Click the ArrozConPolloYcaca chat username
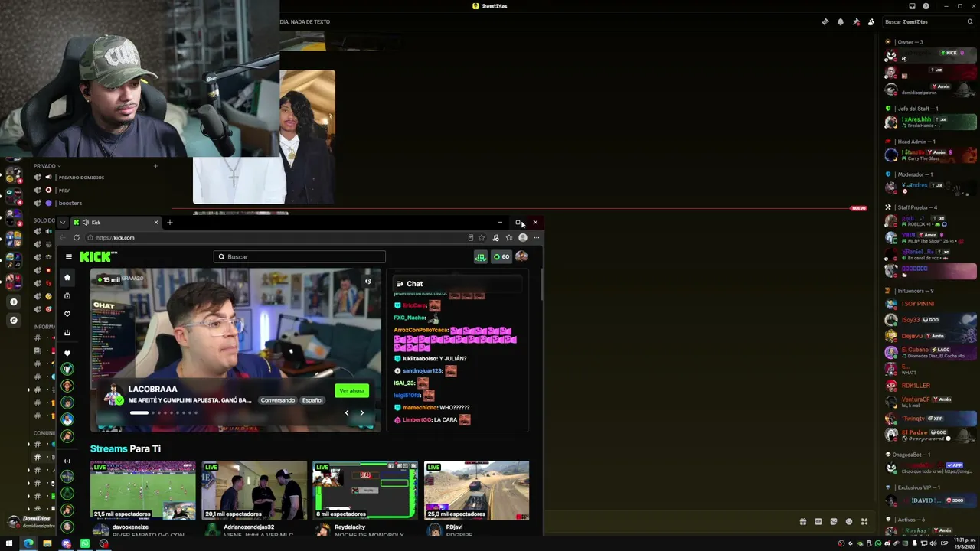980x551 pixels. pyautogui.click(x=420, y=330)
